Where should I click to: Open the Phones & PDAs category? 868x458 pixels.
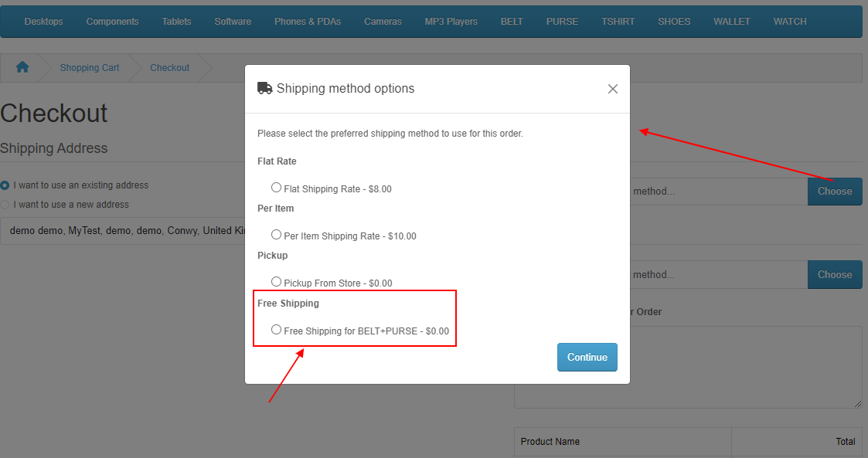point(307,22)
